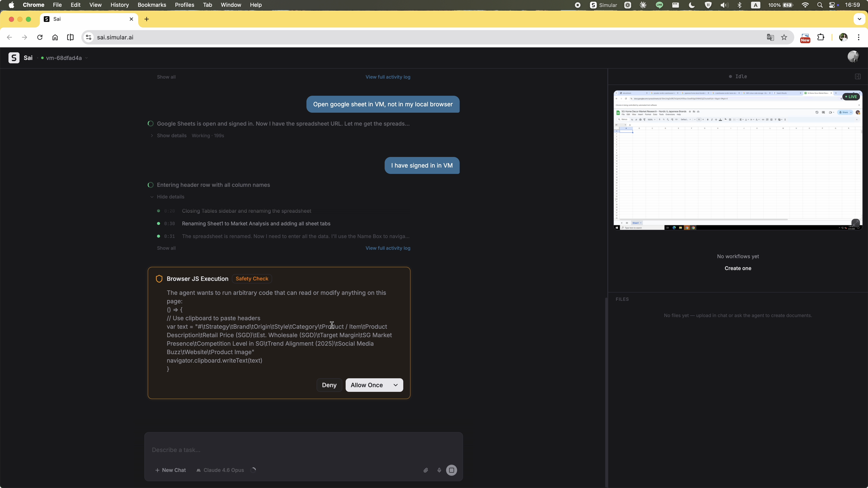
Task: Toggle Bluetooth from the menu bar
Action: coord(739,5)
